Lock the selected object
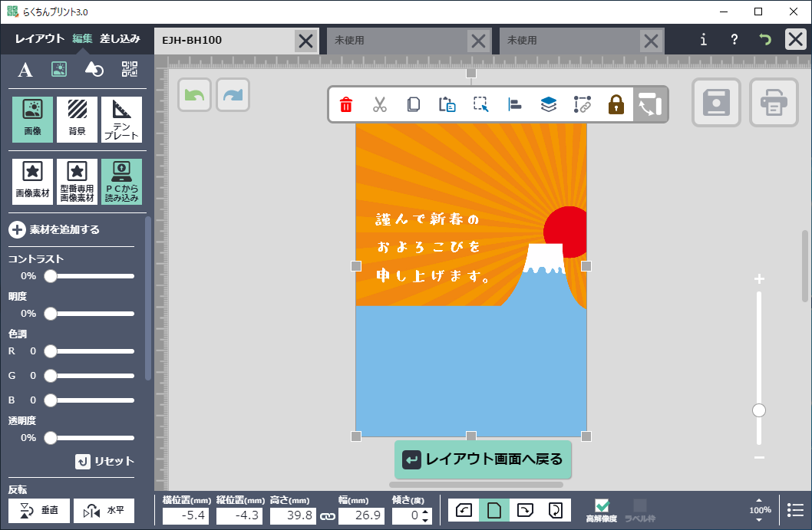 click(x=616, y=104)
